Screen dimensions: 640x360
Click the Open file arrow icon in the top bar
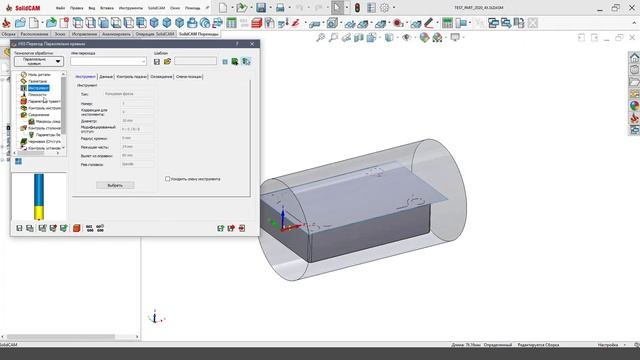click(x=242, y=7)
